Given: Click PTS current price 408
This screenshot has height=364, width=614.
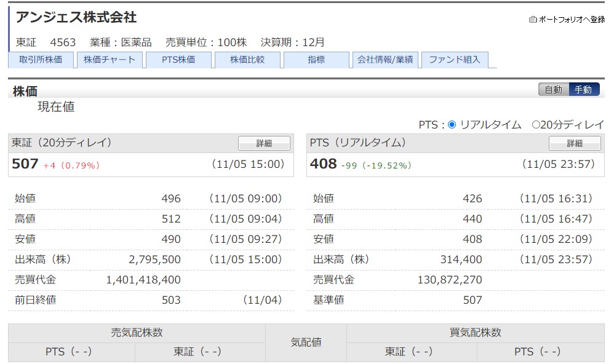Looking at the screenshot, I should 324,164.
